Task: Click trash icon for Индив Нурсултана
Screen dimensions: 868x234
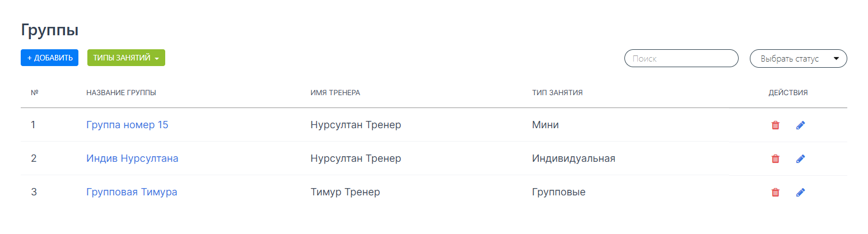Action: [775, 159]
